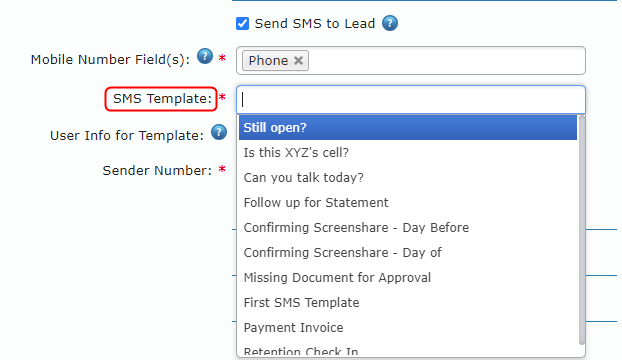Click the highlighted SMS Template label

(x=161, y=99)
